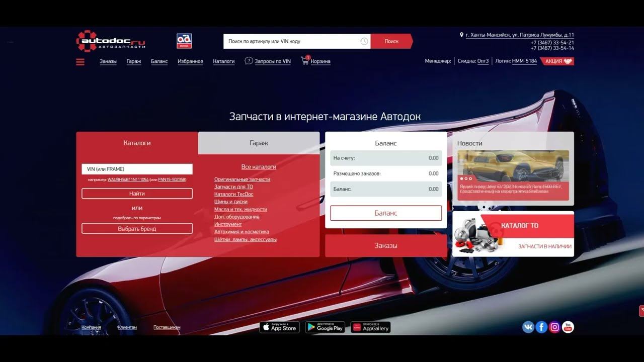Select third news carousel dot
Image resolution: width=644 pixels, height=362 pixels.
click(x=470, y=178)
